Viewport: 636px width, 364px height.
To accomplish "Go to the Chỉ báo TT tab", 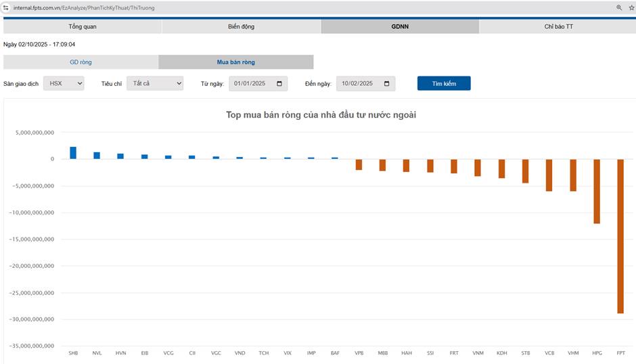I will pyautogui.click(x=558, y=27).
